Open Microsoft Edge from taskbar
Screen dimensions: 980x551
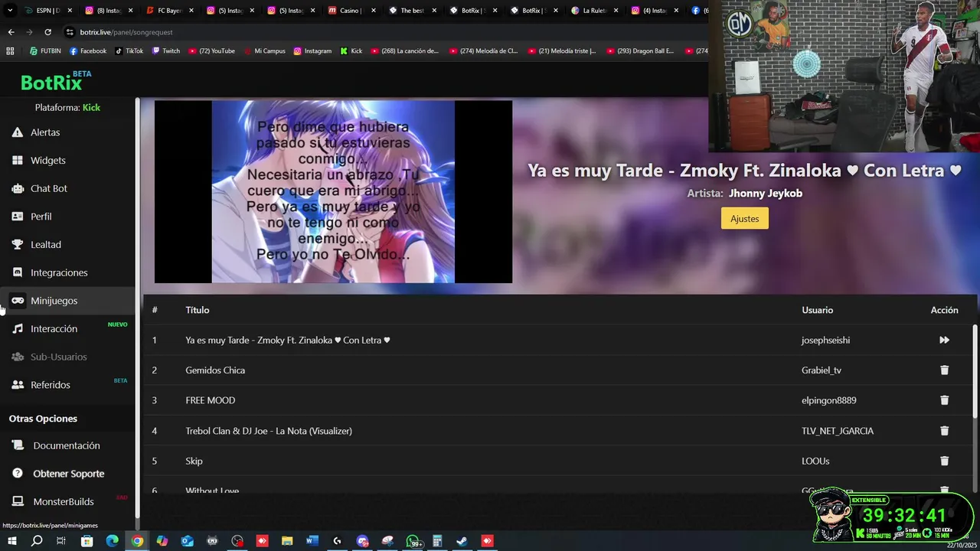pyautogui.click(x=112, y=541)
